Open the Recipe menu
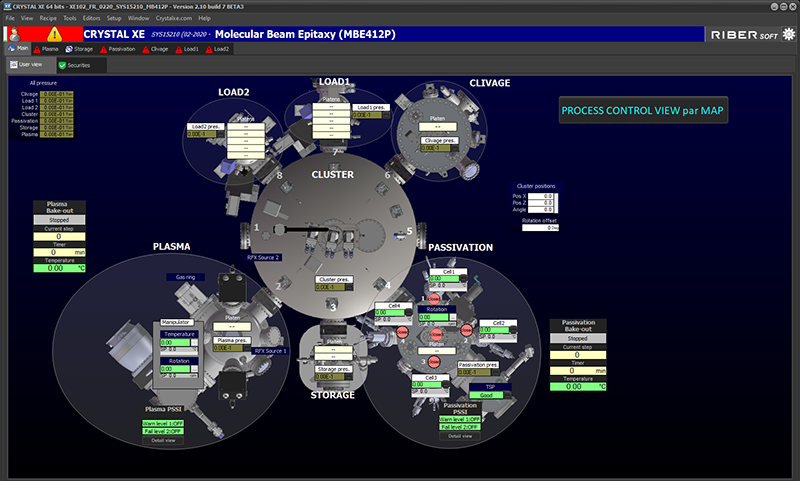The image size is (800, 481). tap(48, 18)
